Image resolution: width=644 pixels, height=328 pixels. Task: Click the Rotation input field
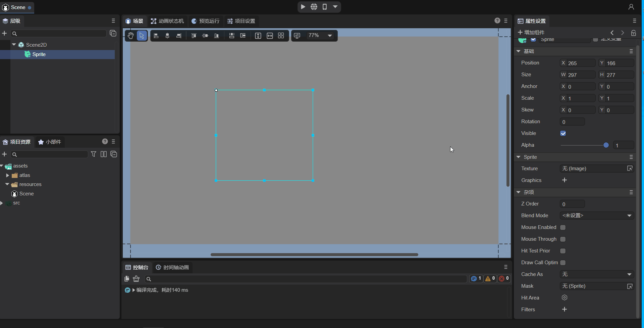pos(572,122)
